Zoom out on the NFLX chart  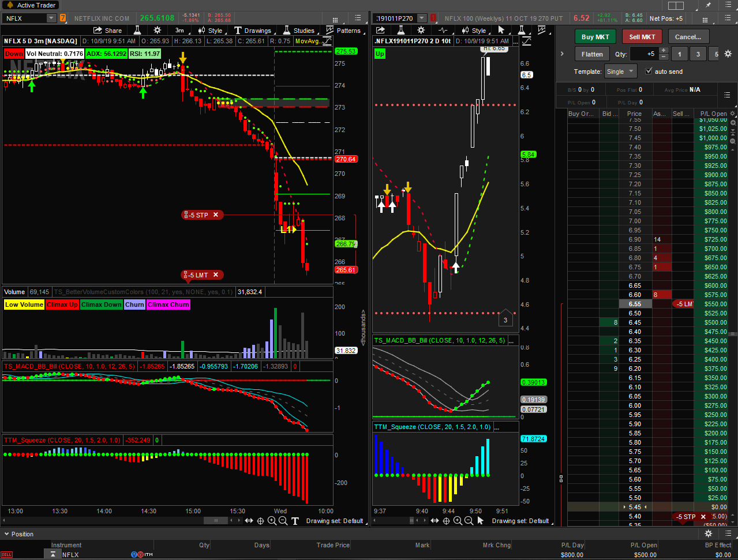pos(283,521)
